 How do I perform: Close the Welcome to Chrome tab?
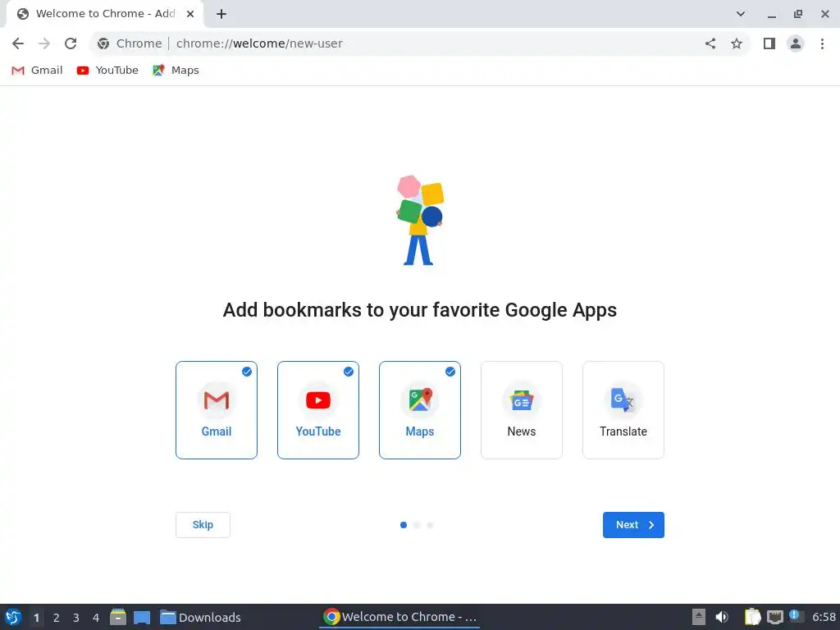(190, 14)
